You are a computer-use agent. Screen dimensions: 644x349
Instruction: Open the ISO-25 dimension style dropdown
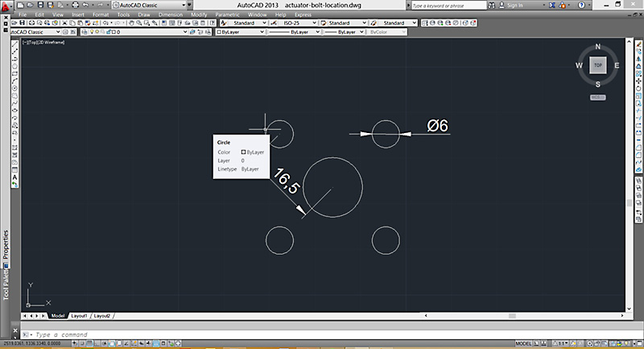[x=314, y=23]
